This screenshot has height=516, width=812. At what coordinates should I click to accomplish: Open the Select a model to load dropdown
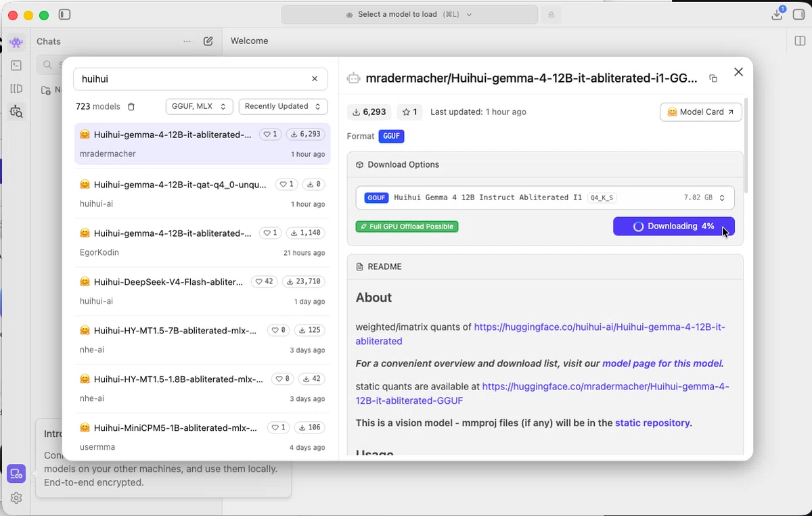[x=409, y=14]
